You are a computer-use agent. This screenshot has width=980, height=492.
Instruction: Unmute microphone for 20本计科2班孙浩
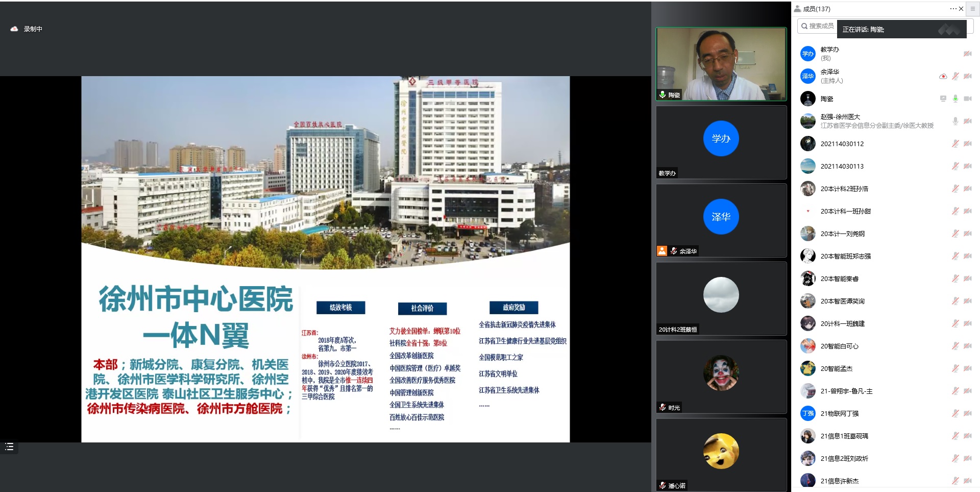[x=955, y=189]
